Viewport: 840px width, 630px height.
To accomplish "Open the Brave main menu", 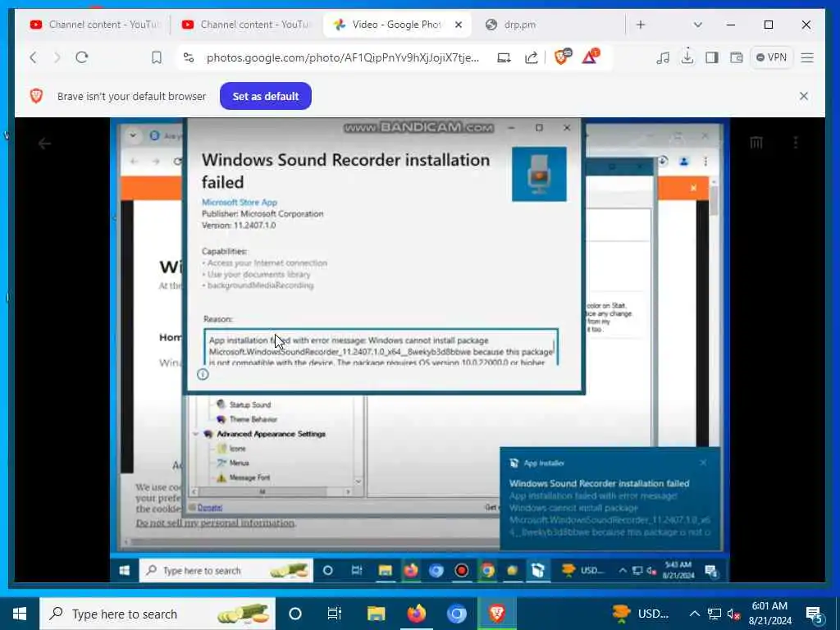I will (807, 57).
